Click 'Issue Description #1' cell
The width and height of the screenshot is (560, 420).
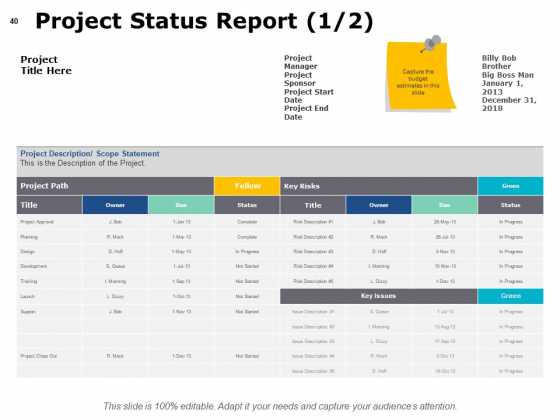pos(313,312)
